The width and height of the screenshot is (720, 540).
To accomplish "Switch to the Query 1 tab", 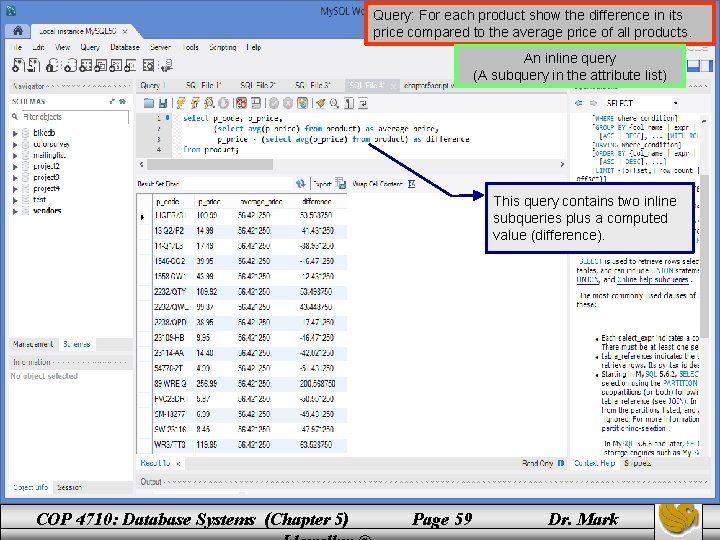I will (x=153, y=85).
